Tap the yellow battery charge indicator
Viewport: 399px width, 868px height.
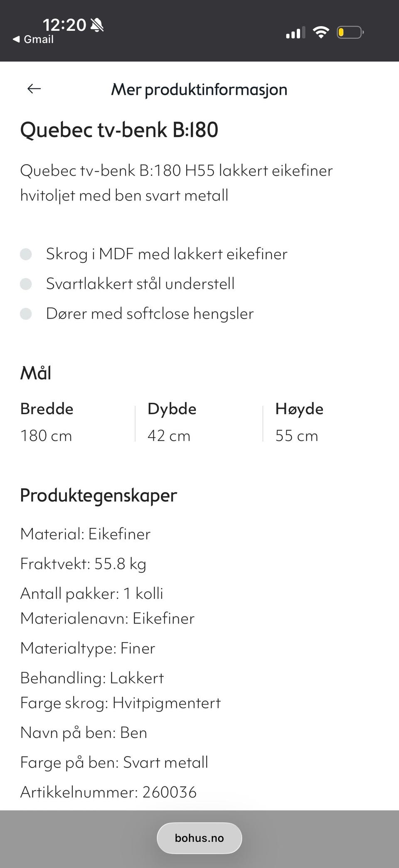342,32
